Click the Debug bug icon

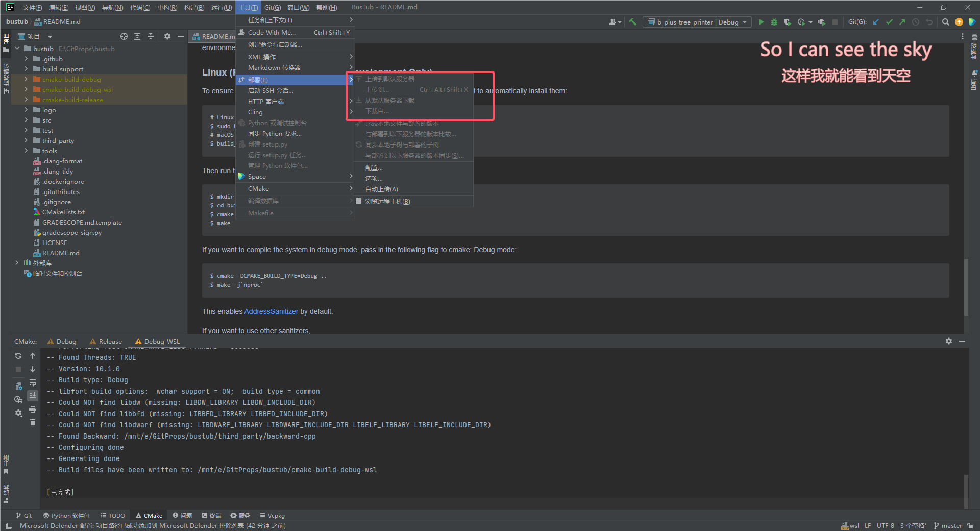[x=774, y=22]
